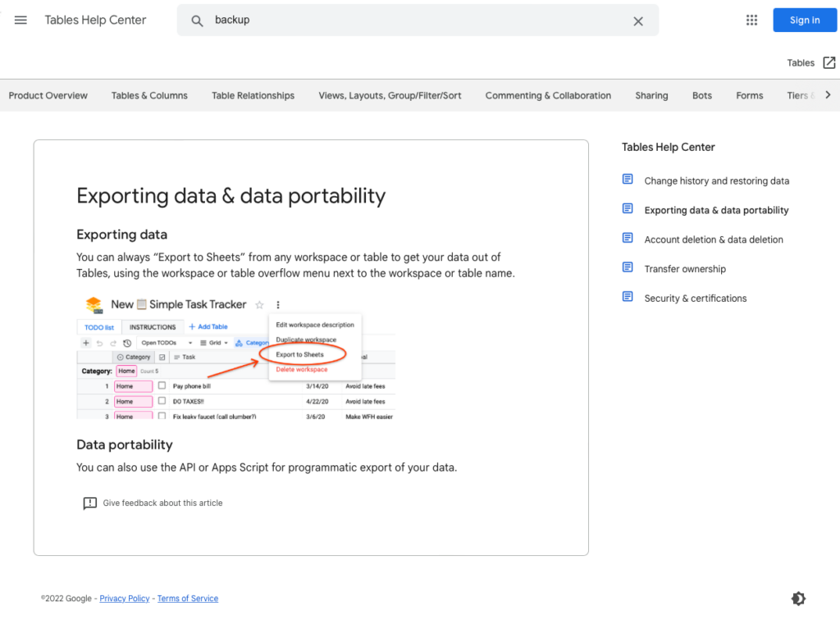The image size is (840, 620).
Task: Click the Security & certifications document icon
Action: coord(628,297)
